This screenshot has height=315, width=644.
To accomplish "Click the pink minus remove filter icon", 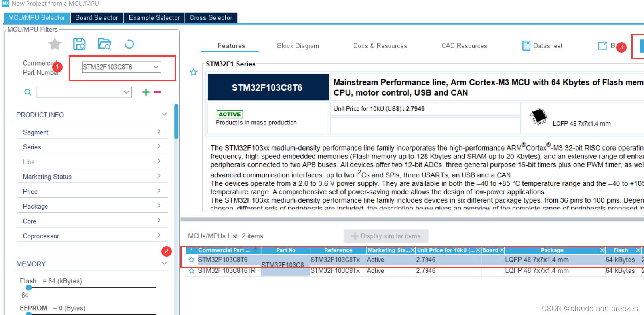I will coord(158,92).
